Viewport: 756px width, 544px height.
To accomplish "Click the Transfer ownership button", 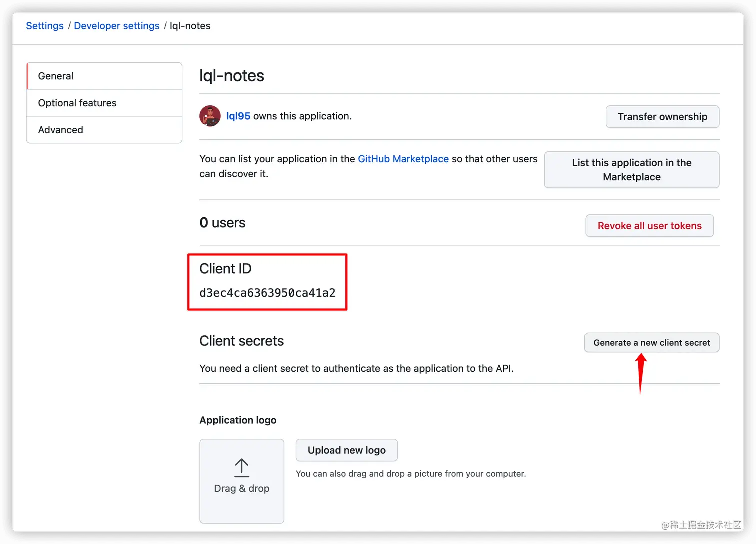I will point(662,117).
